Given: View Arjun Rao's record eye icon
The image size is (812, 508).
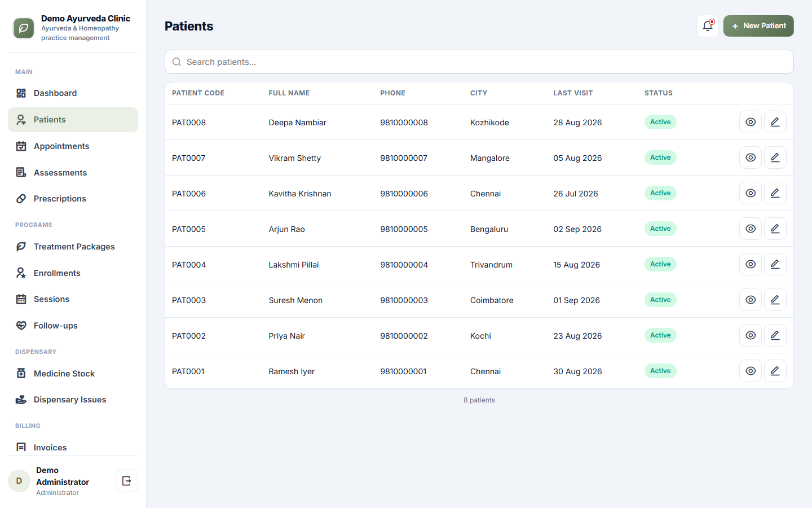Looking at the screenshot, I should click(x=751, y=229).
